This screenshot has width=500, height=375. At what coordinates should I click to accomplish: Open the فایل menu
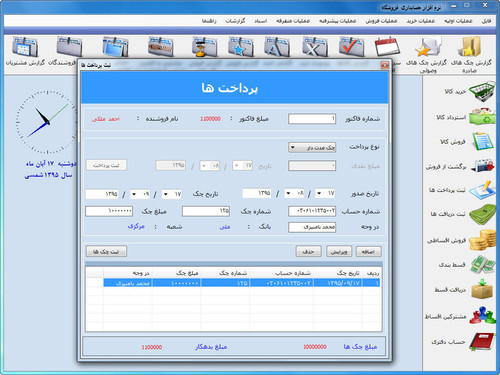486,21
